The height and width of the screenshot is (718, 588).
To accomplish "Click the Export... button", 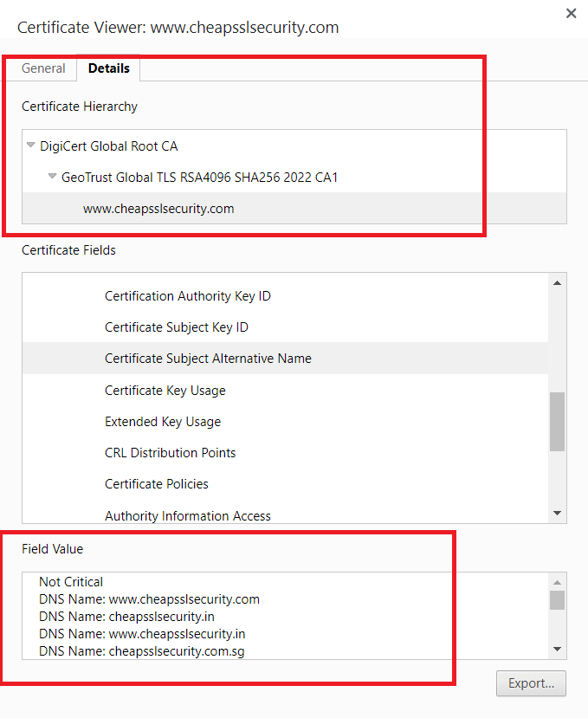I will [531, 683].
